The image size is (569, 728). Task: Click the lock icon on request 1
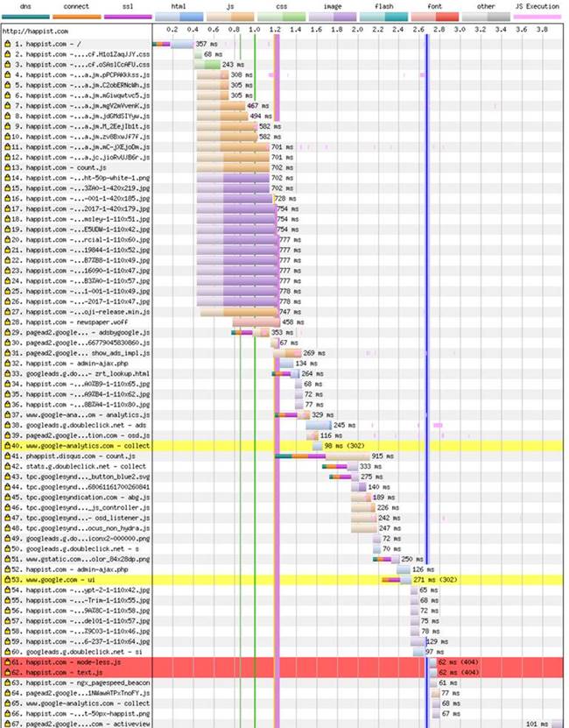pos(7,43)
